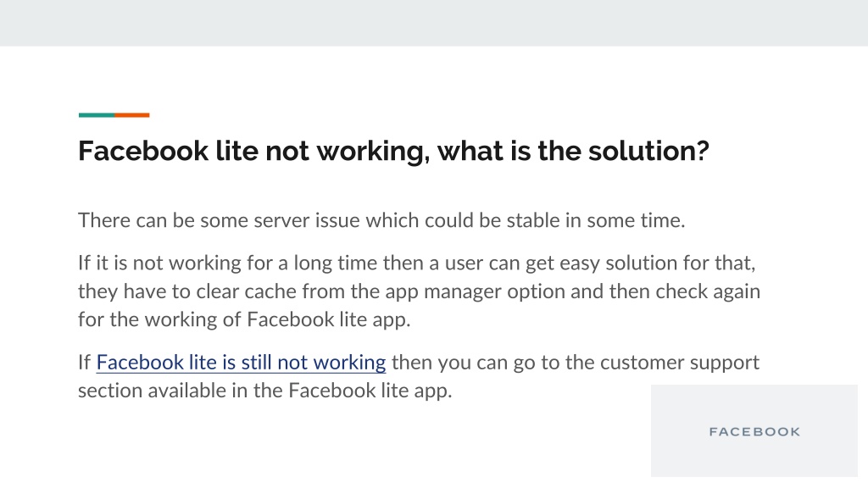This screenshot has height=488, width=868.
Task: Click the line 'for the working of Facebook lite app.'
Action: [x=244, y=319]
